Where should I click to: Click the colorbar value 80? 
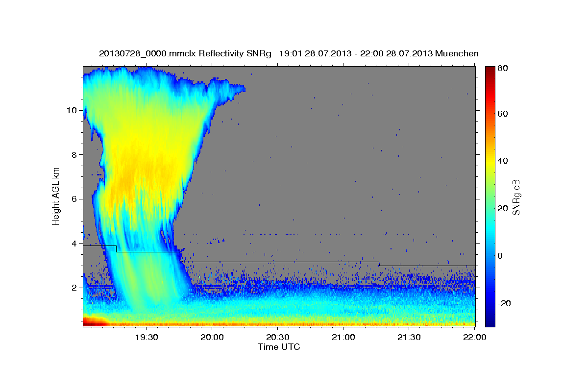click(x=502, y=69)
